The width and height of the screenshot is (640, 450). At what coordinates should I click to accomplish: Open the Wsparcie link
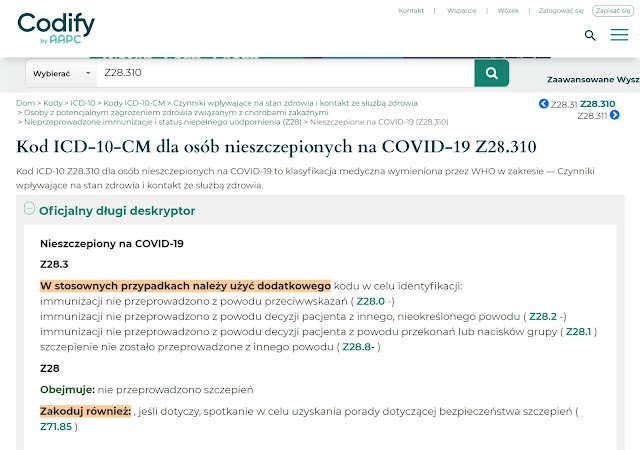pyautogui.click(x=462, y=11)
